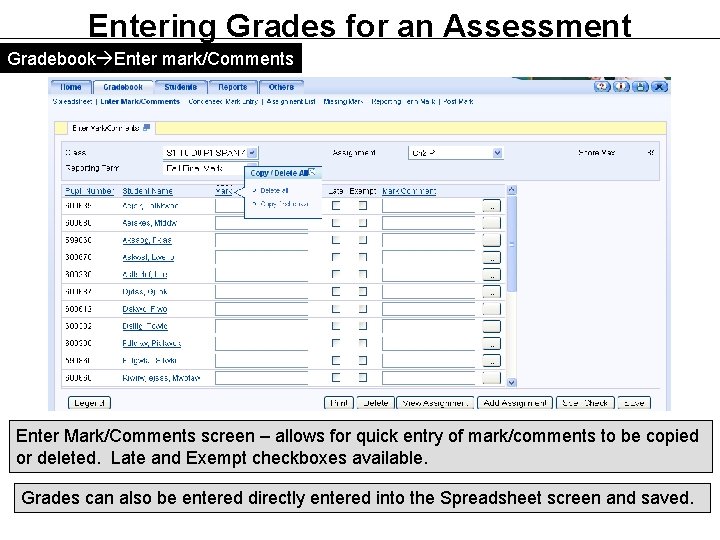The width and height of the screenshot is (720, 540).
Task: Open comment picker '...' for last visible student row
Action: (x=492, y=378)
